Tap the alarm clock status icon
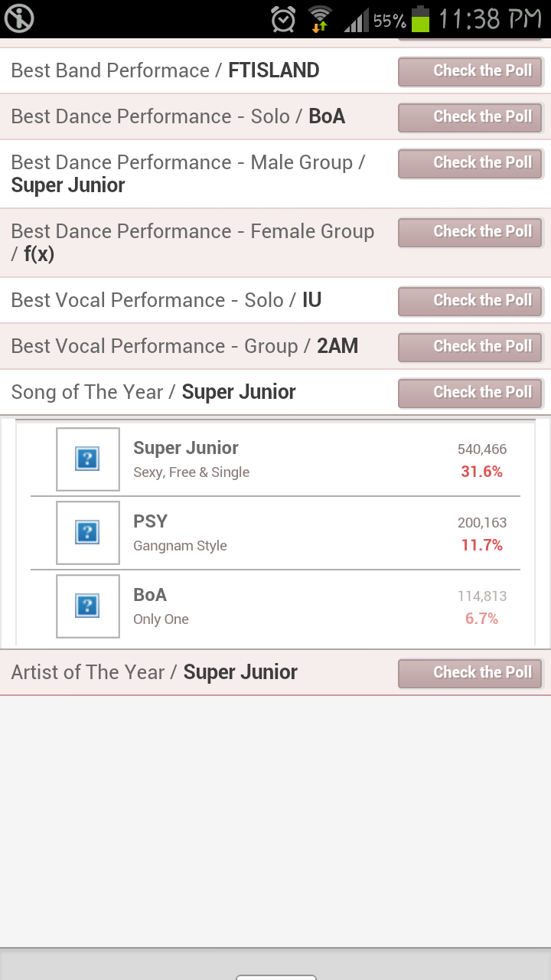The width and height of the screenshot is (551, 980). click(x=283, y=19)
